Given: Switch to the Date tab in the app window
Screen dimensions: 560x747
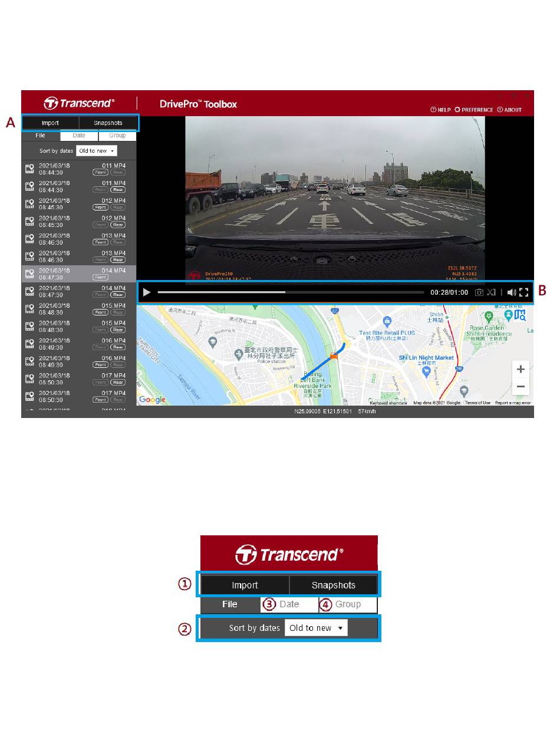Looking at the screenshot, I should (x=79, y=136).
